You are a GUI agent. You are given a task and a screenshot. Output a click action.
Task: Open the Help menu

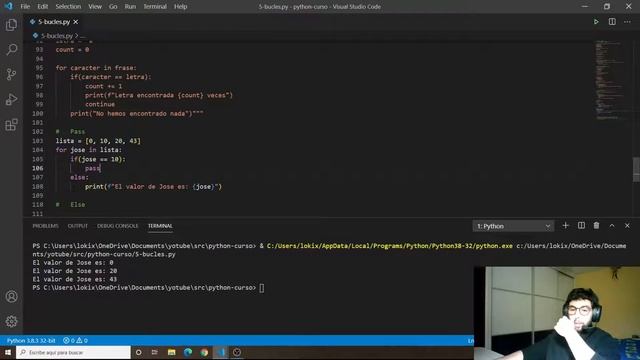click(x=180, y=7)
